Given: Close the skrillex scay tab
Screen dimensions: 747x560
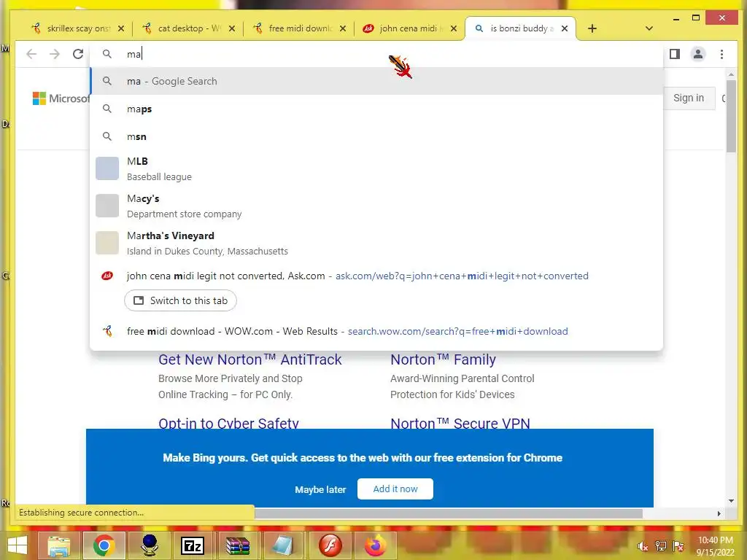Looking at the screenshot, I should 121,28.
